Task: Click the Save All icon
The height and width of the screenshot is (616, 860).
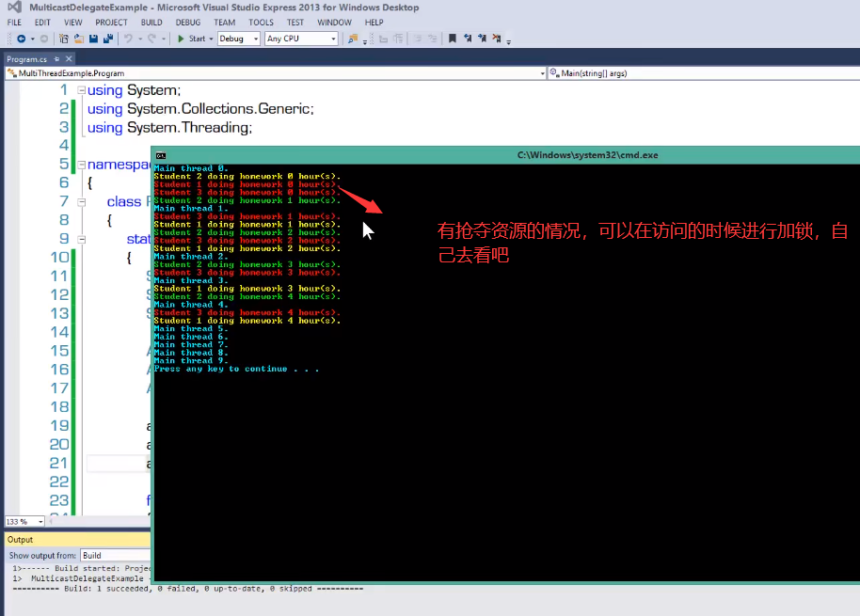Action: coord(108,39)
